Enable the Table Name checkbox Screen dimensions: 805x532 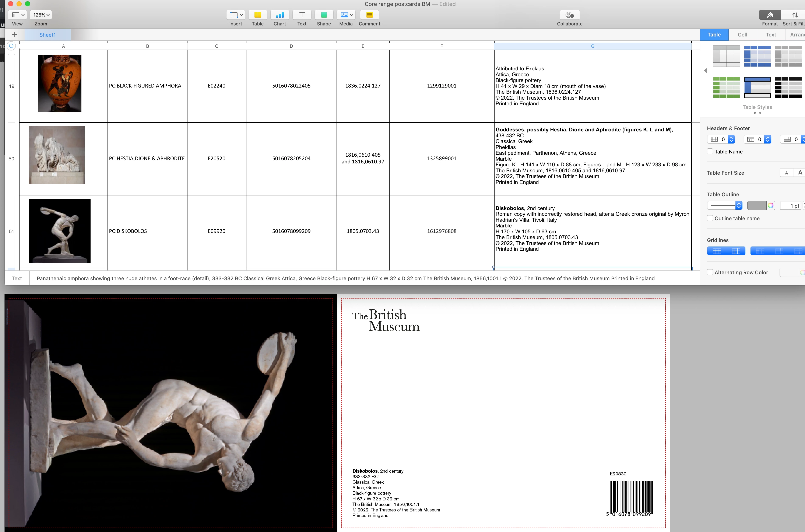point(710,152)
